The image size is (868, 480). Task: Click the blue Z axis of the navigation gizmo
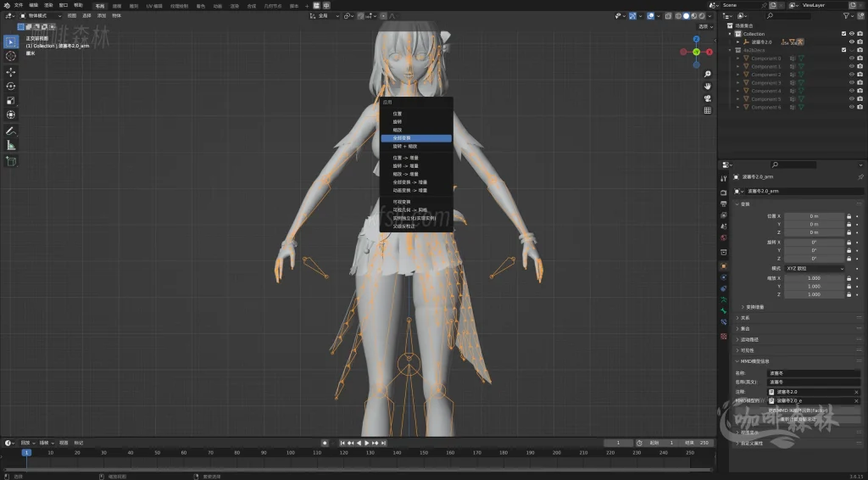(696, 39)
